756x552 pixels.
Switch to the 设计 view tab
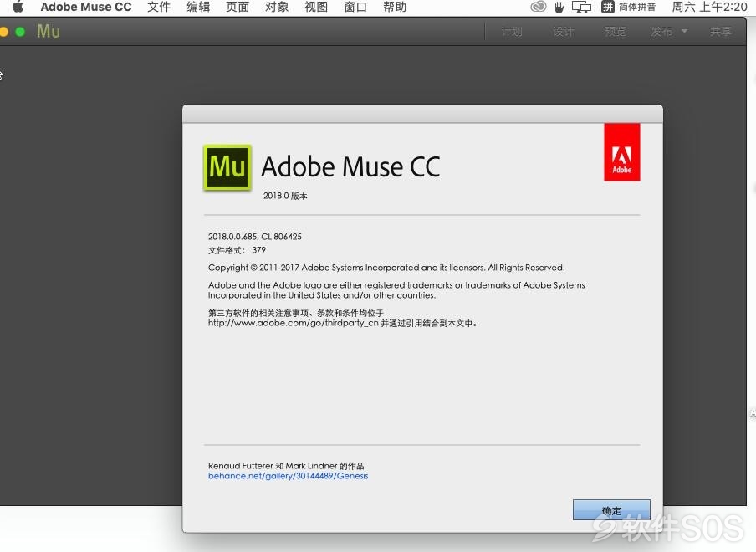coord(563,32)
